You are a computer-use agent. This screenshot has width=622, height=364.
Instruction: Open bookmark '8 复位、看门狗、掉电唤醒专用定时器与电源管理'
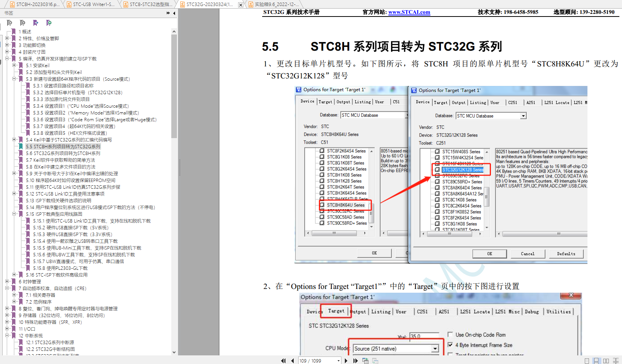(x=68, y=309)
